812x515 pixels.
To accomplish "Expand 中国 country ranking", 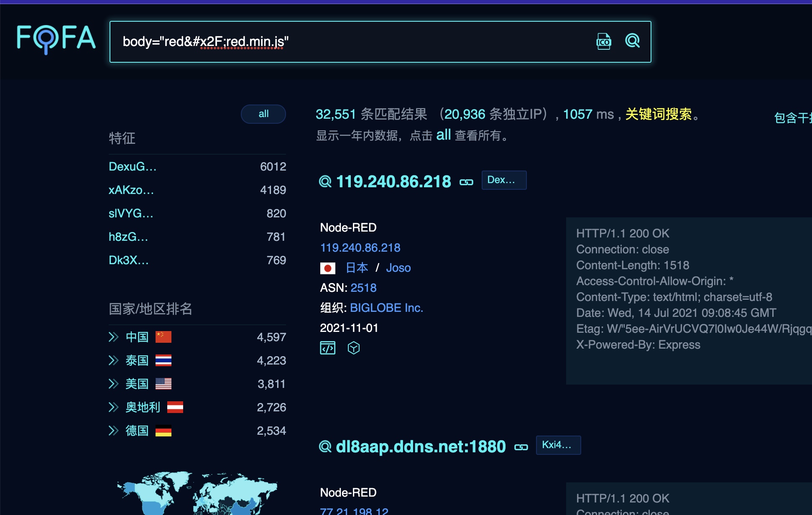I will 113,337.
